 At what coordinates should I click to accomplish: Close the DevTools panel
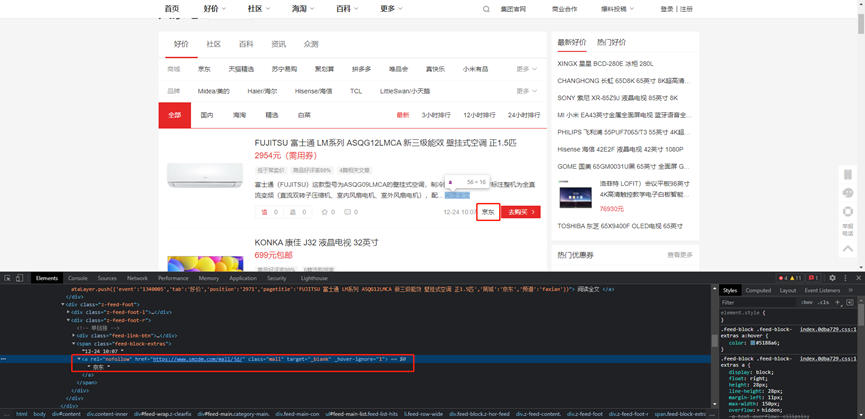click(x=858, y=278)
